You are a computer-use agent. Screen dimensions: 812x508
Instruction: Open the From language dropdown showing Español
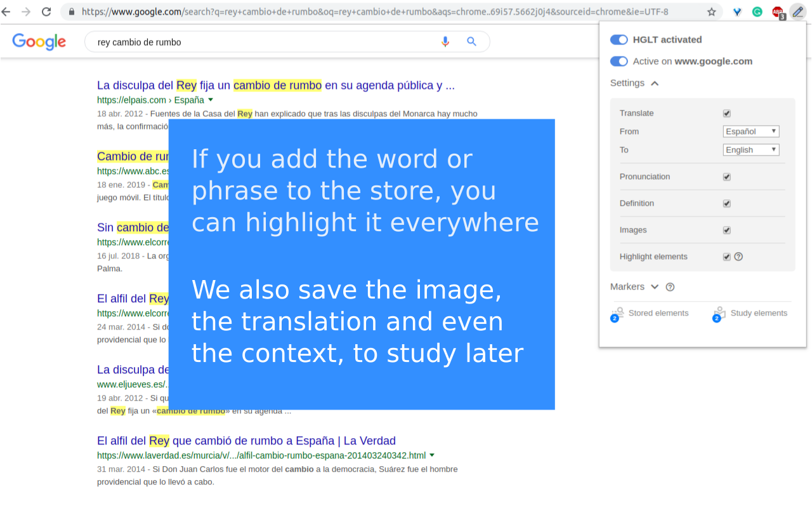751,131
